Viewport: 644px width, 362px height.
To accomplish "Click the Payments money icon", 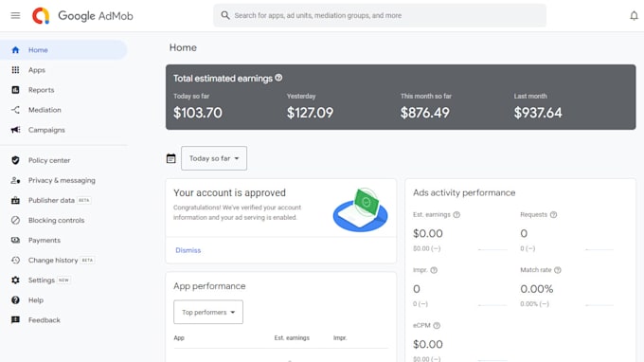I will [15, 241].
